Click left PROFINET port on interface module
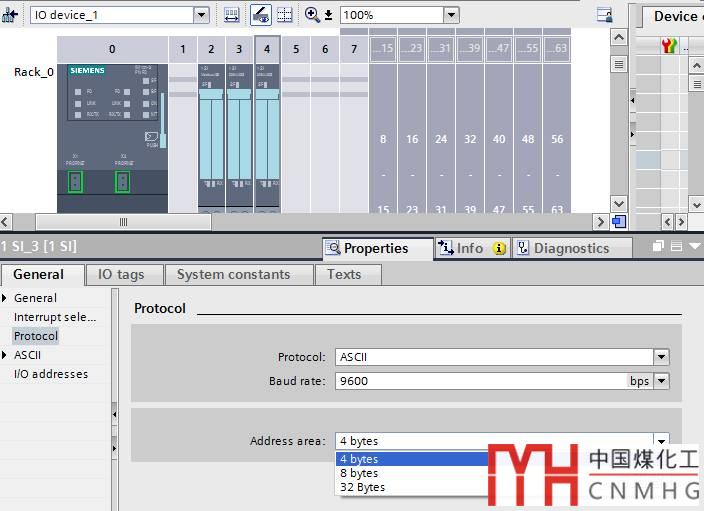 (x=75, y=182)
